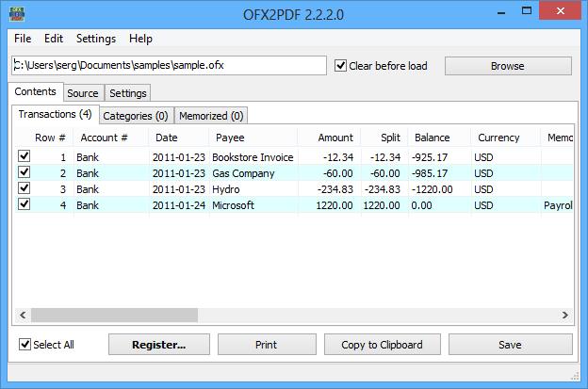Select the Microsoft payee cell
Viewport: 588px width, 389px height.
[x=253, y=205]
